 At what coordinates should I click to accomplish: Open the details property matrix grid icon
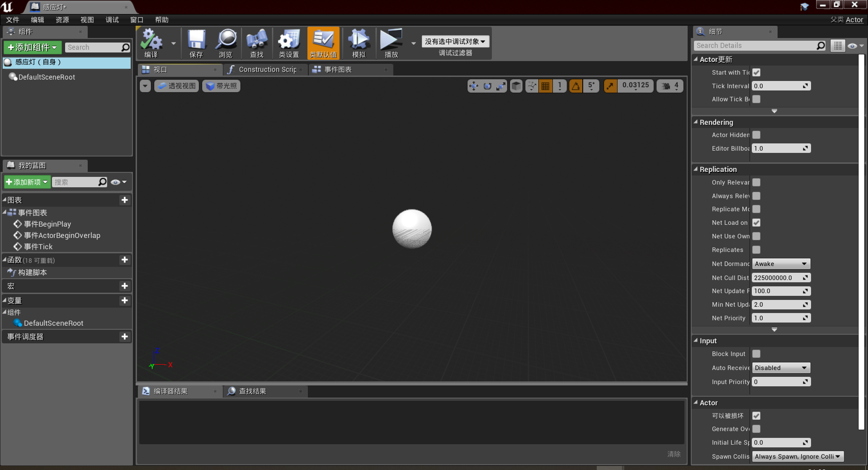(x=838, y=46)
